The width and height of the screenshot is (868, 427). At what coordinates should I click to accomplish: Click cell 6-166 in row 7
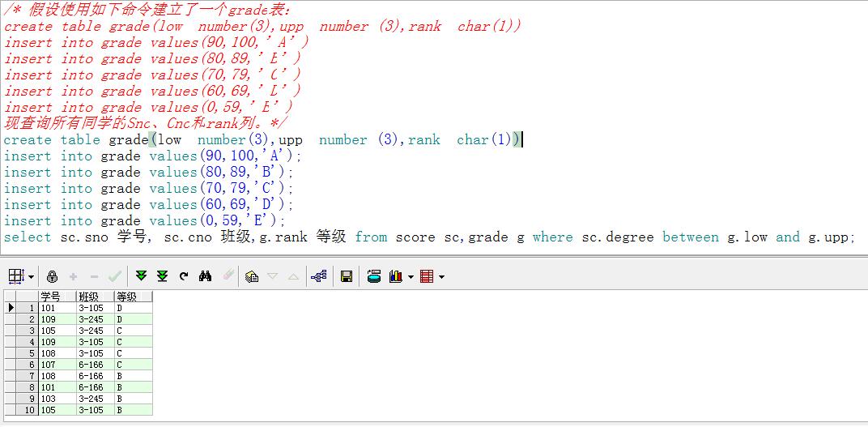click(96, 376)
